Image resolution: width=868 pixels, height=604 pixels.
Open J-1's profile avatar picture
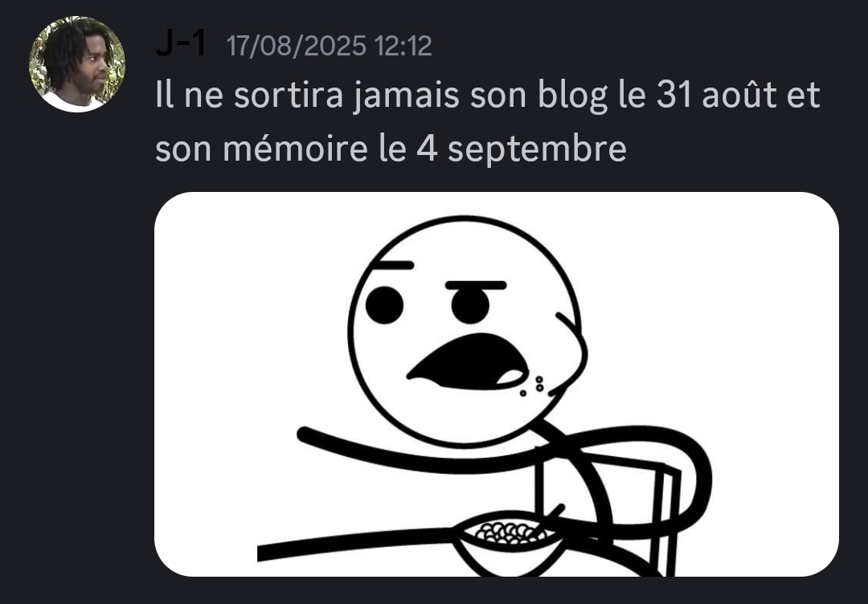77,64
